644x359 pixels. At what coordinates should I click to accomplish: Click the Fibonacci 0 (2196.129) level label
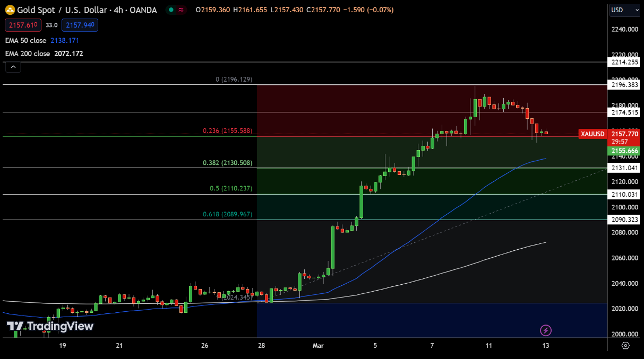[x=234, y=80]
